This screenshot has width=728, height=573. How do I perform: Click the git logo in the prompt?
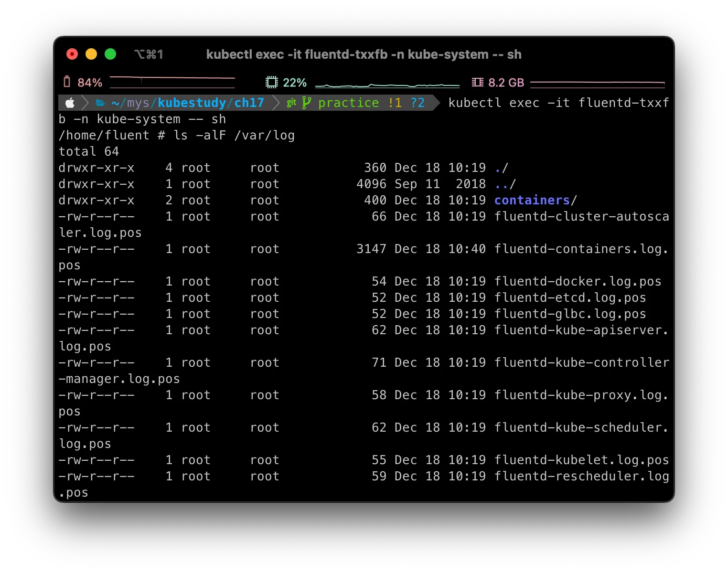[x=291, y=103]
